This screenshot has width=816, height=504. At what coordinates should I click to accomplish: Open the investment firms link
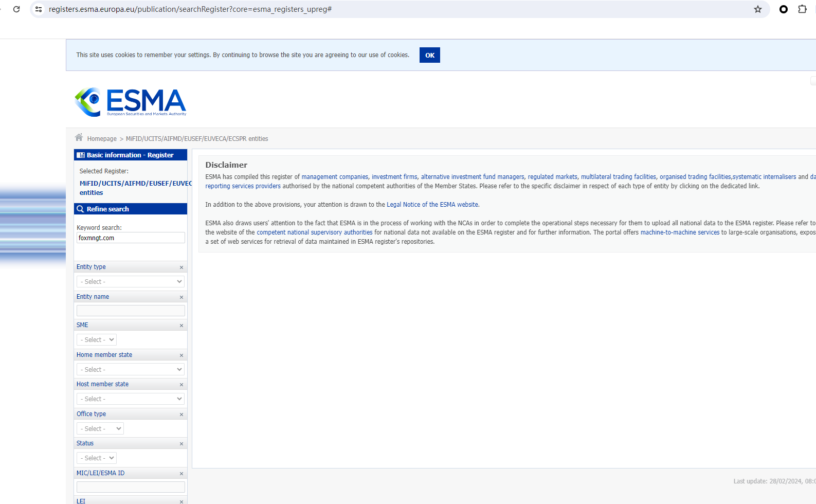394,177
